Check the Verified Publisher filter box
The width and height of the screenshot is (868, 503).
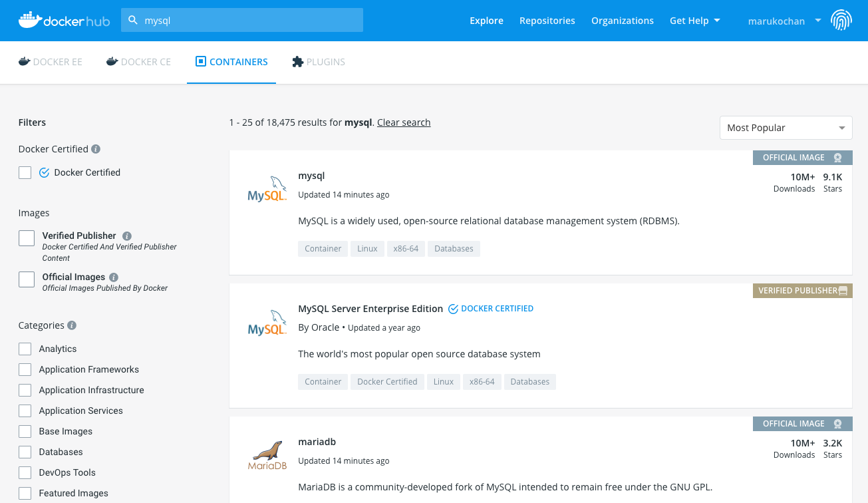(x=27, y=238)
